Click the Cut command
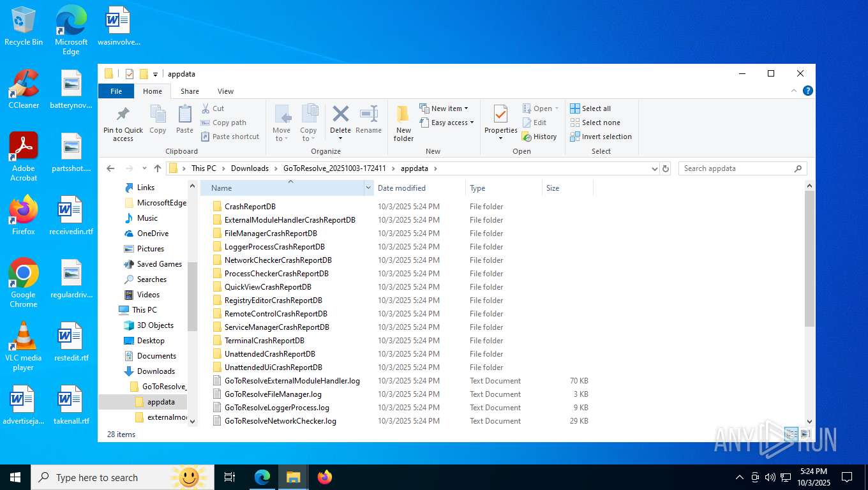The width and height of the screenshot is (868, 490). (213, 108)
